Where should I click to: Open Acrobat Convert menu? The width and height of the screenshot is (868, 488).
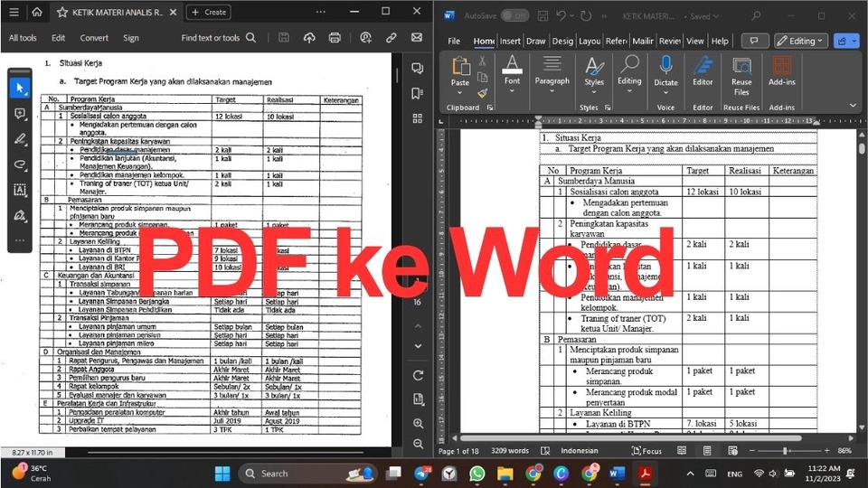(x=94, y=38)
